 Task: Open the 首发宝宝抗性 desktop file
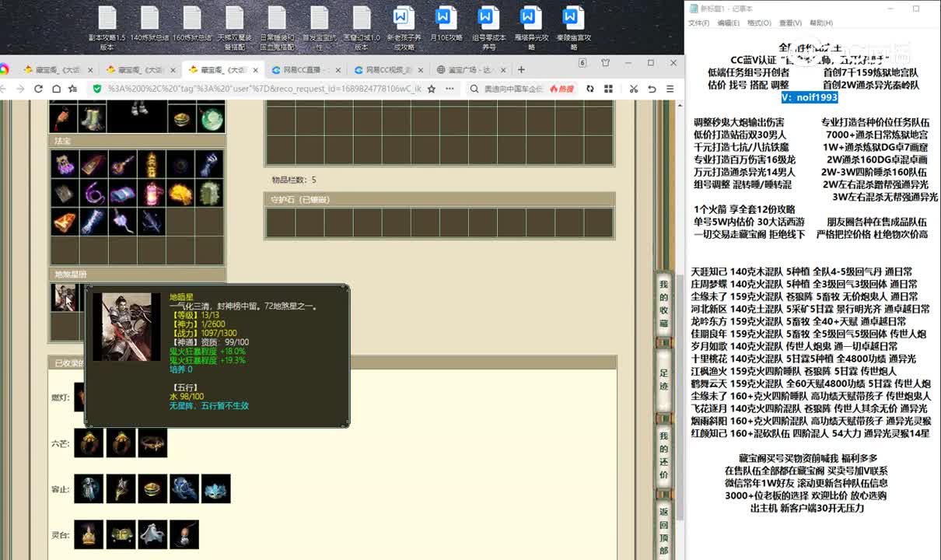coord(319,28)
